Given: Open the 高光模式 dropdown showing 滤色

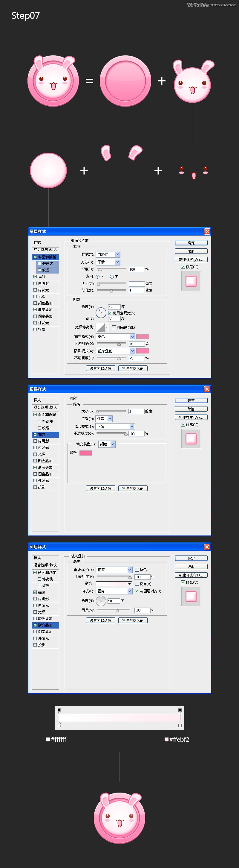Looking at the screenshot, I should click(x=115, y=337).
